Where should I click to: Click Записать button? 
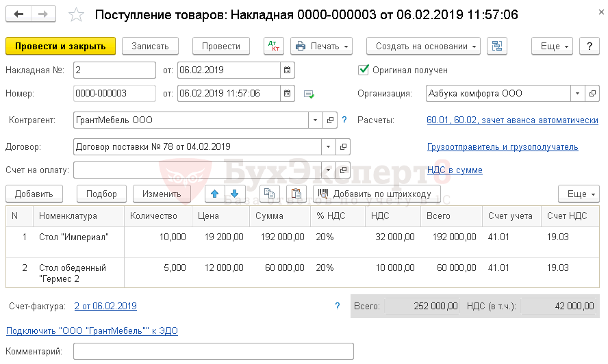pyautogui.click(x=150, y=46)
